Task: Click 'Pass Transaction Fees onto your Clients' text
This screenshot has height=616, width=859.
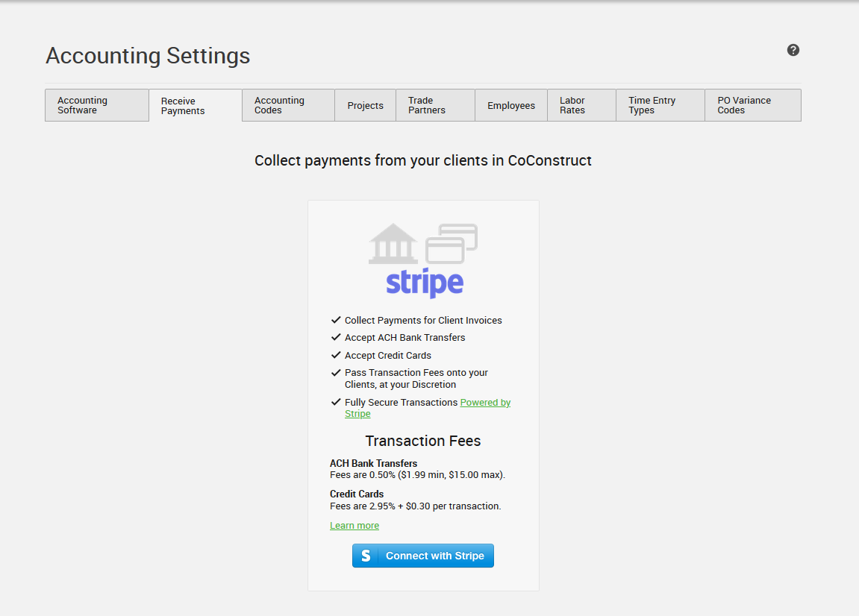Action: [x=416, y=378]
